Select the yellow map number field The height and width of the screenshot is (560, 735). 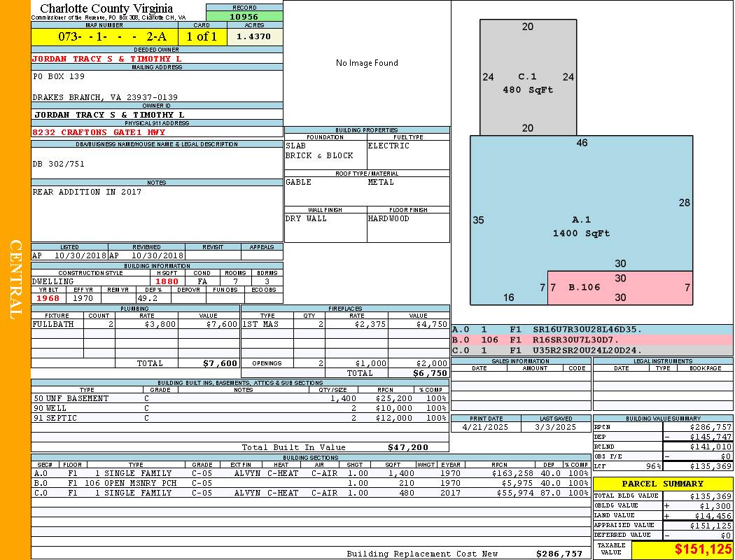104,36
